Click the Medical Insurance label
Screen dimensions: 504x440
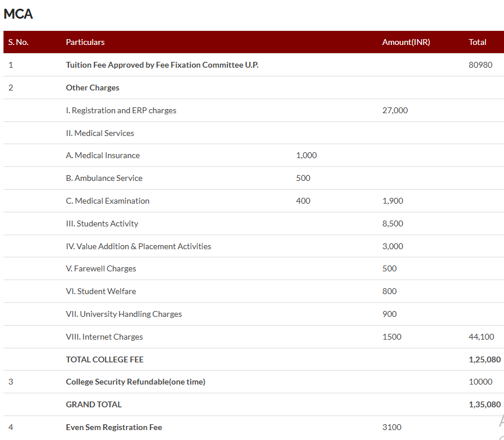click(103, 155)
